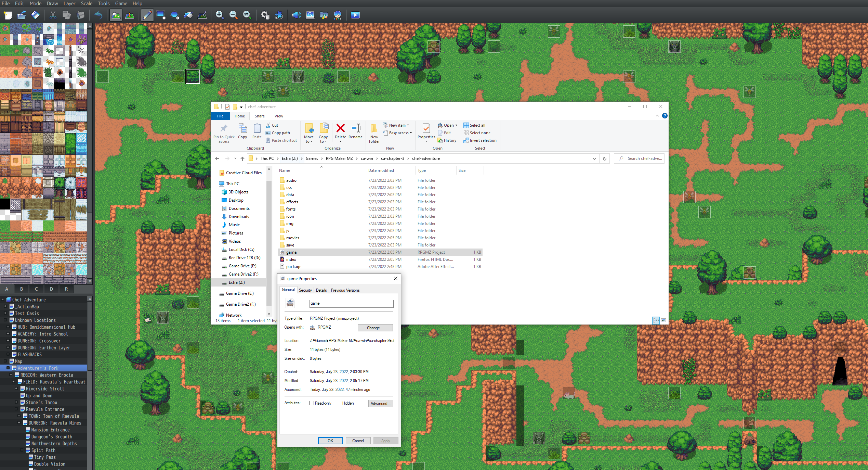Select tileset tab B
This screenshot has height=470, width=868.
(22, 289)
